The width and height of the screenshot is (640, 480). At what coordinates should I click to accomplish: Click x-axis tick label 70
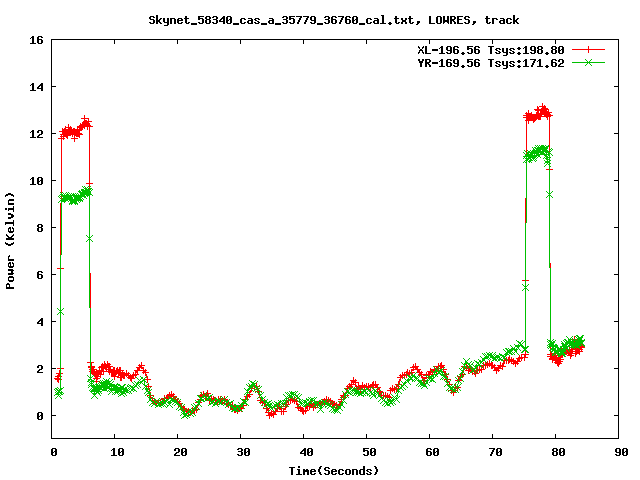point(495,452)
